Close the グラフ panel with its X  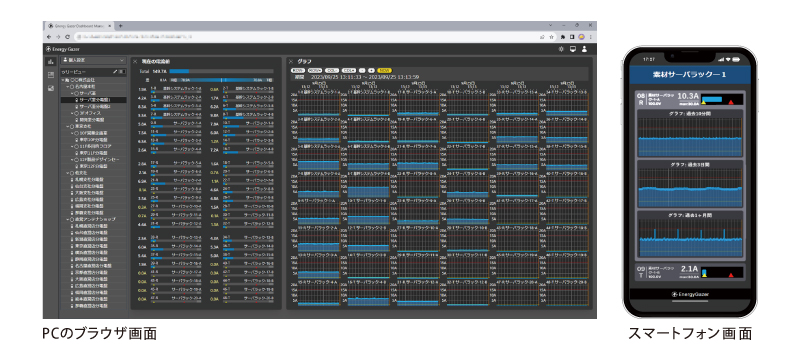click(x=290, y=61)
